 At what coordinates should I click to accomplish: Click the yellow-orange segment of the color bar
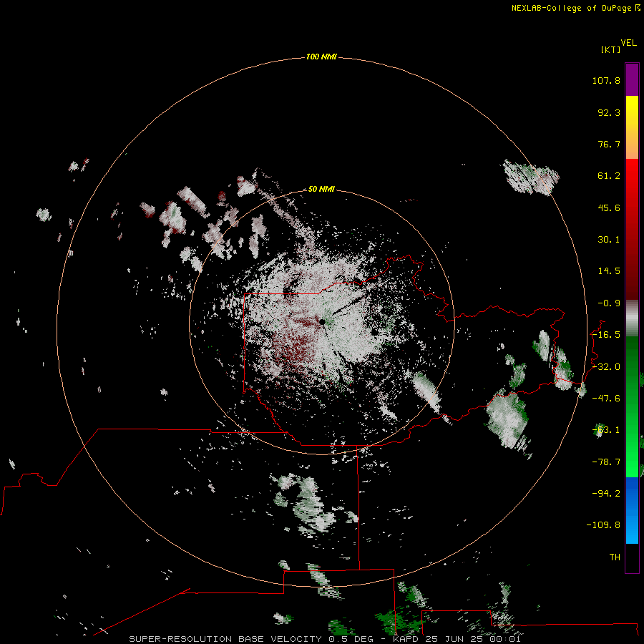[632, 127]
